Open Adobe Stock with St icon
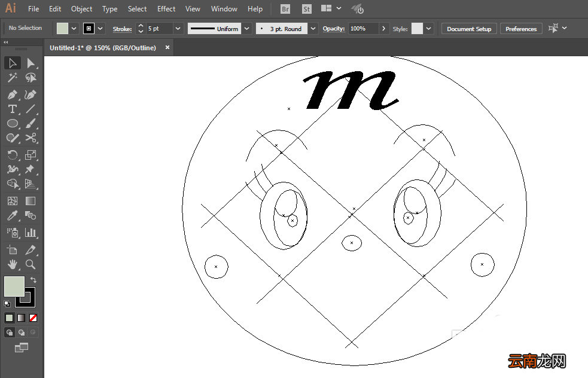 (307, 9)
